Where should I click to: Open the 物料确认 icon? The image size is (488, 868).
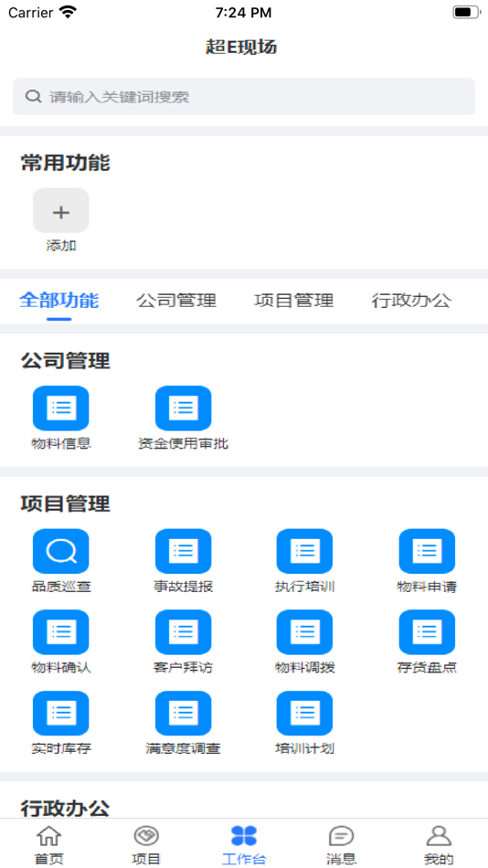coord(61,632)
